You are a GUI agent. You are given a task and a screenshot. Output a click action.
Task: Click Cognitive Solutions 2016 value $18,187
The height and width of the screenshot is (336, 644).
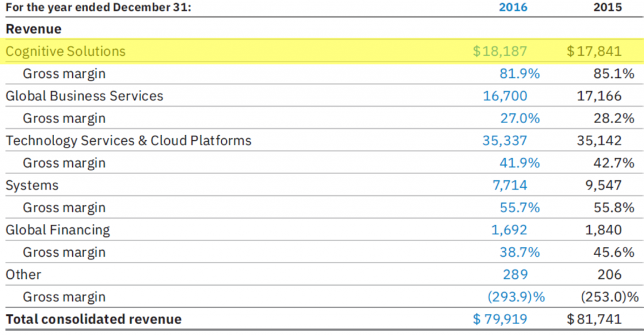[500, 51]
